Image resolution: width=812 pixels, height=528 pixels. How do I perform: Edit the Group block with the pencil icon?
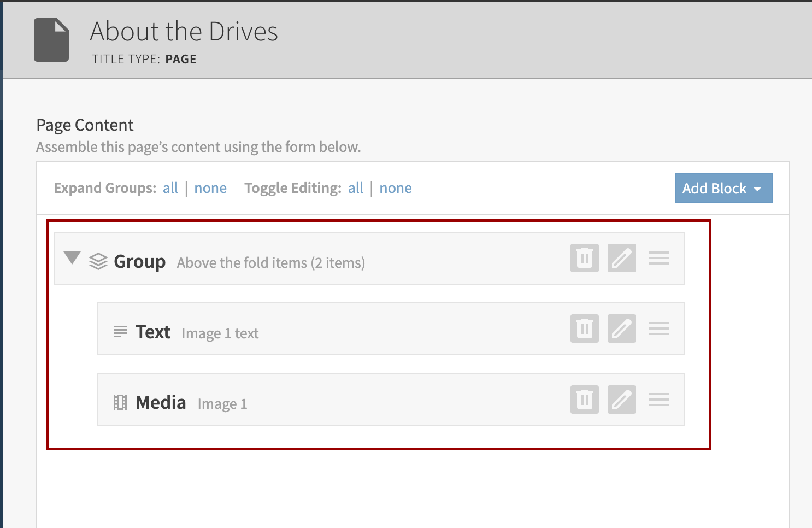coord(621,257)
